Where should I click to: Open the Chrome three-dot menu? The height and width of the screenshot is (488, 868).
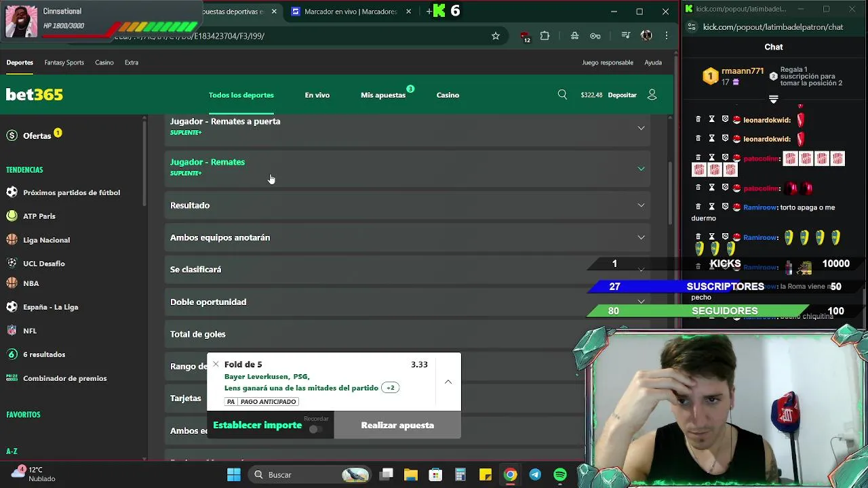(667, 36)
